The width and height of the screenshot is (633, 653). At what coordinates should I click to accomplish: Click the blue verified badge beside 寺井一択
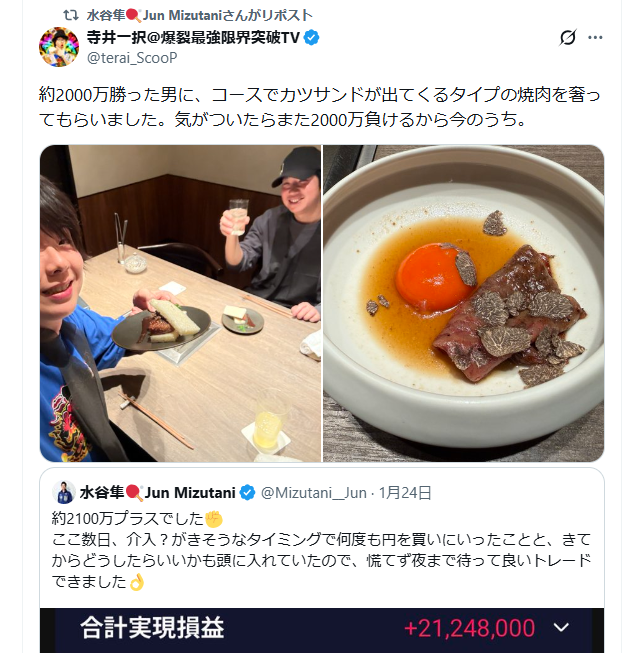312,37
